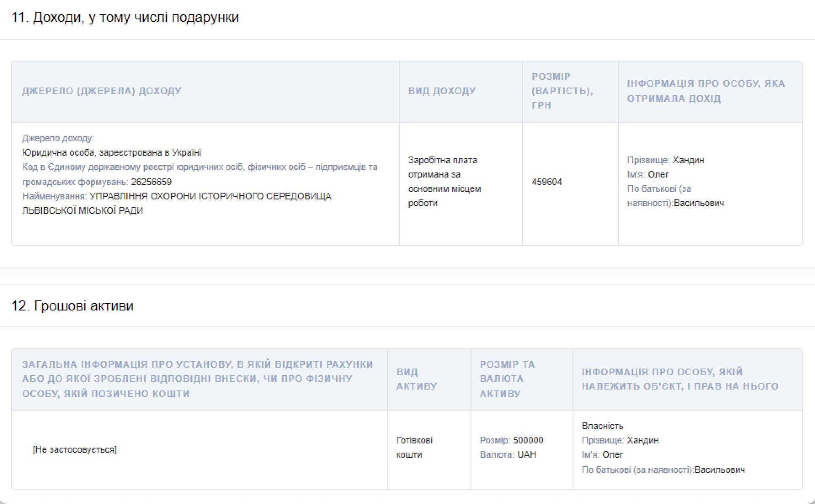Click section heading '11. Доходи, у тому числі подарунки'
Screen dimensions: 815x504
pyautogui.click(x=125, y=17)
